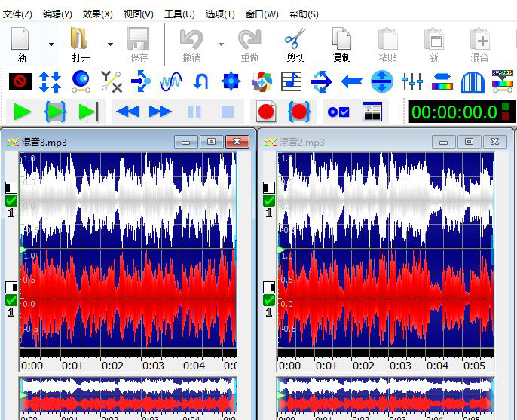Viewport: 517px width, 420px height.
Task: Click the blue swap arrows effect icon
Action: [322, 81]
